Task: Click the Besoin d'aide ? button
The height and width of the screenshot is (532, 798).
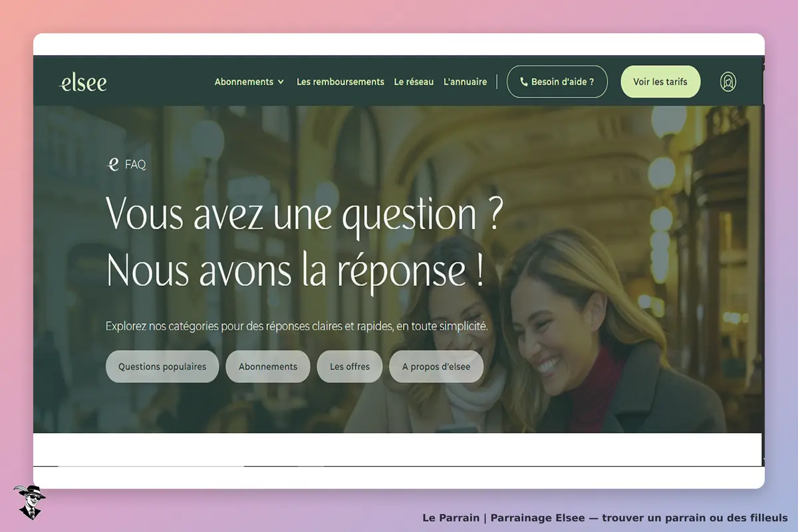Action: pyautogui.click(x=557, y=82)
